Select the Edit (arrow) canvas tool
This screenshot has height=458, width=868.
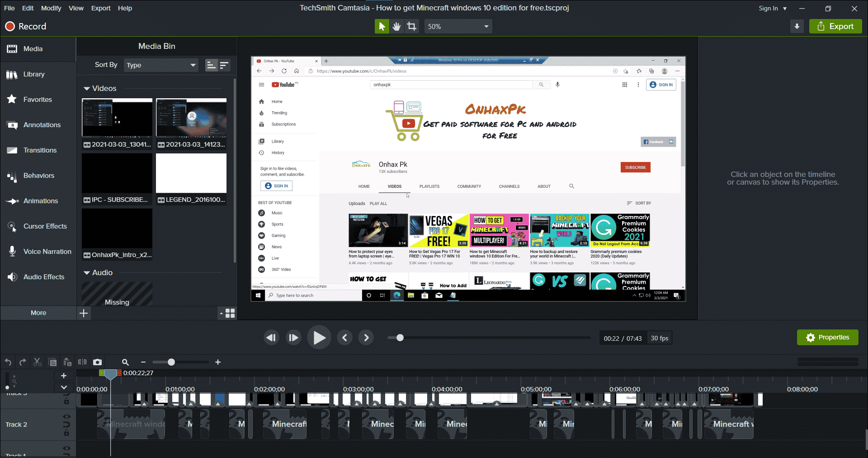(382, 26)
